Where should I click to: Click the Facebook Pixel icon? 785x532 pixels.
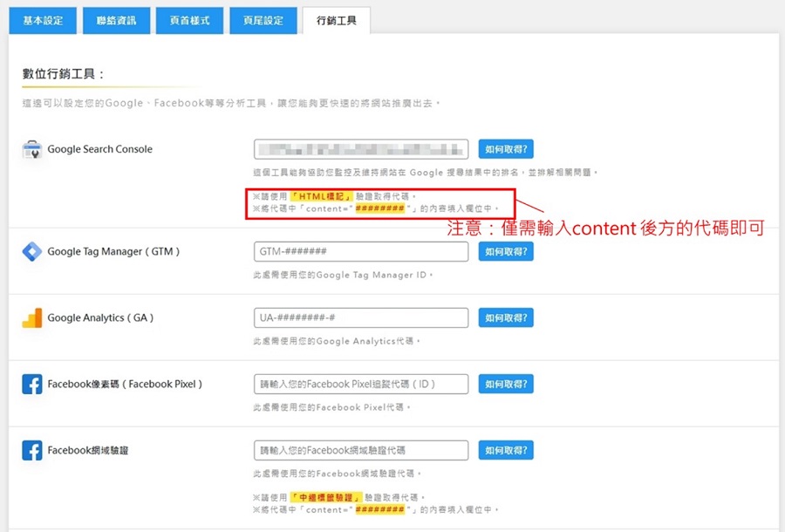point(32,385)
